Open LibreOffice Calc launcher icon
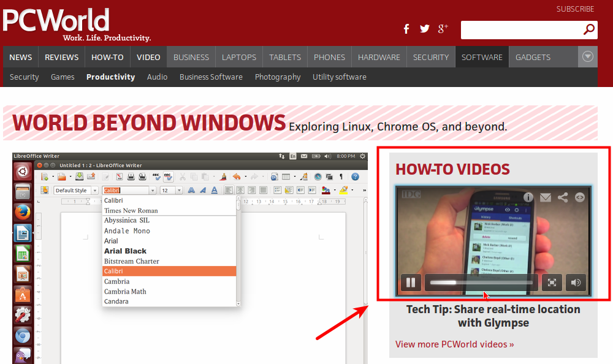 pyautogui.click(x=23, y=254)
